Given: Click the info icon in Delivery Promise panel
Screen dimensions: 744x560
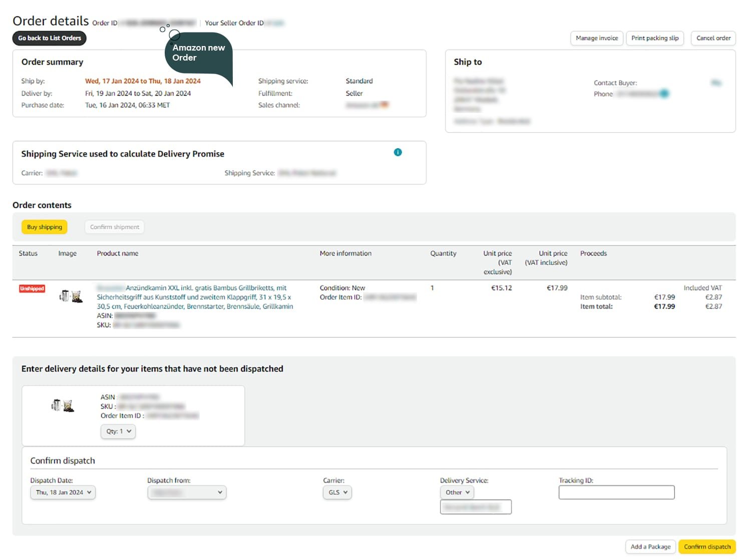Looking at the screenshot, I should tap(398, 152).
